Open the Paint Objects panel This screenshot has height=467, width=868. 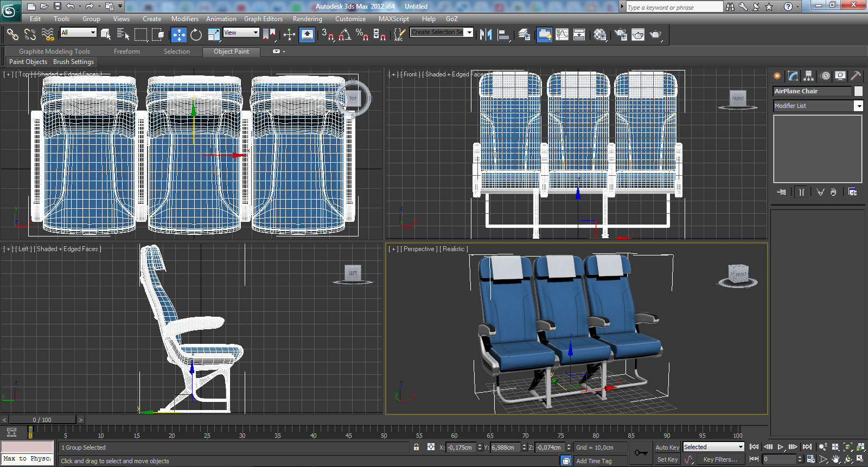[28, 62]
